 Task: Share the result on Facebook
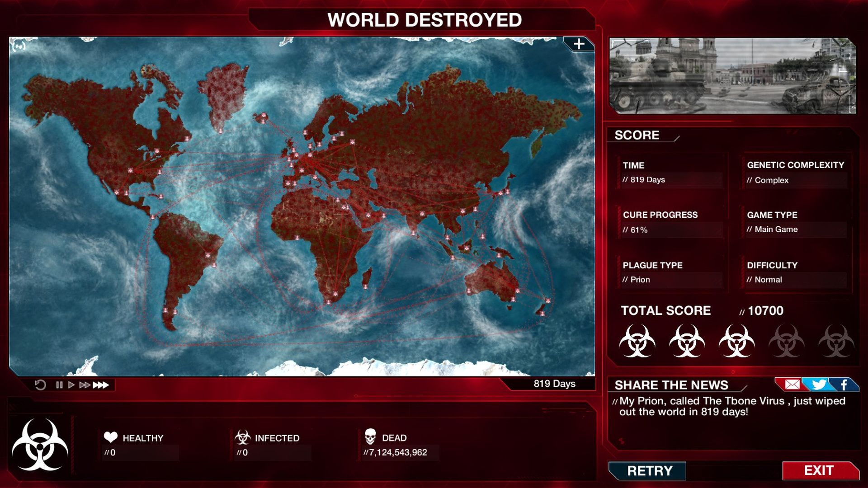(844, 385)
